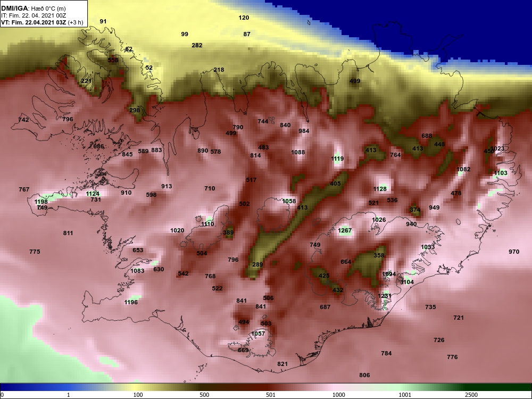Click the map value 298
The image size is (532, 399).
tap(135, 110)
